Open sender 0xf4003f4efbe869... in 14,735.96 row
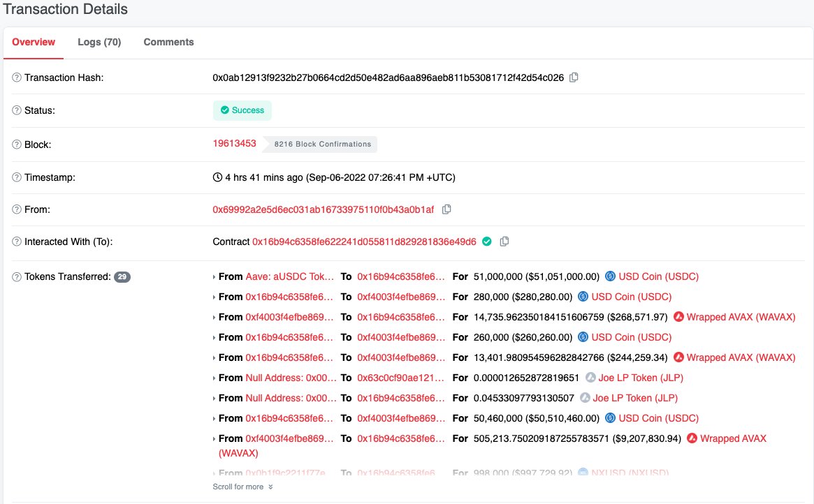This screenshot has height=504, width=814. coord(289,317)
